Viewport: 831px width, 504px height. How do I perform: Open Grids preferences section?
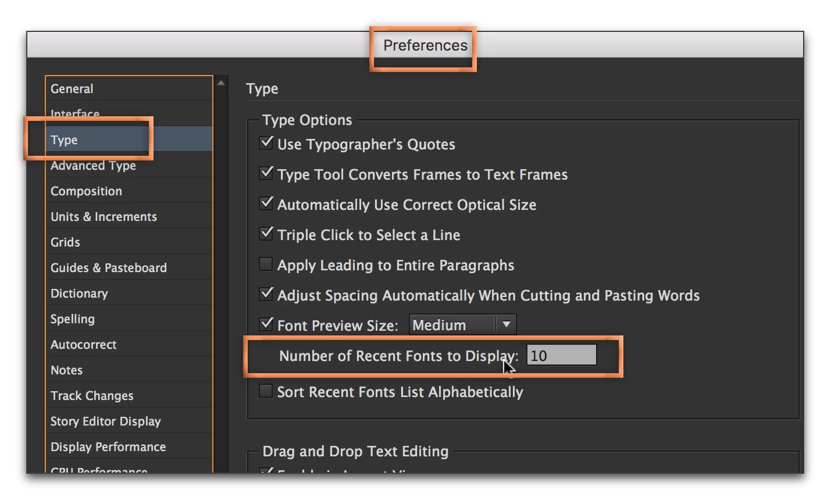pyautogui.click(x=65, y=242)
